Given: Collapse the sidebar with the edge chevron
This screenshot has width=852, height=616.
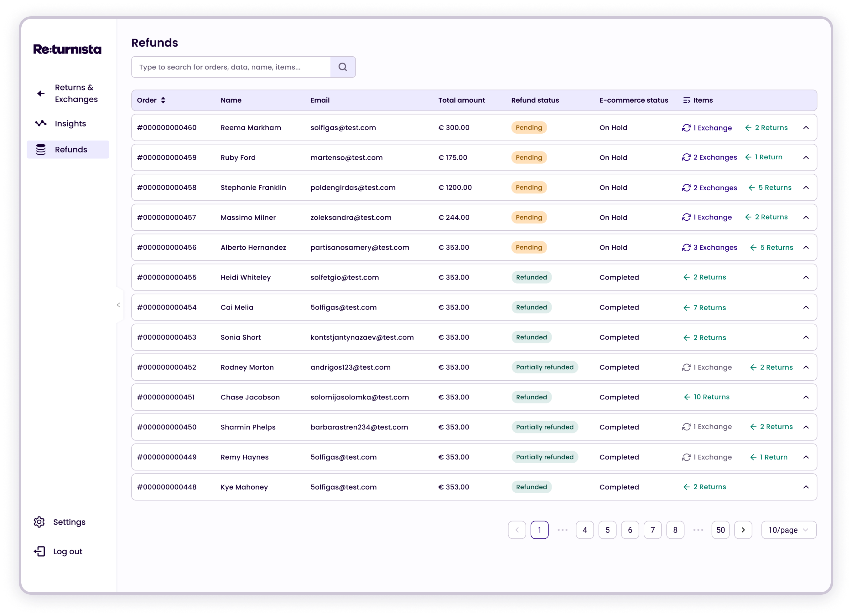Looking at the screenshot, I should (119, 305).
